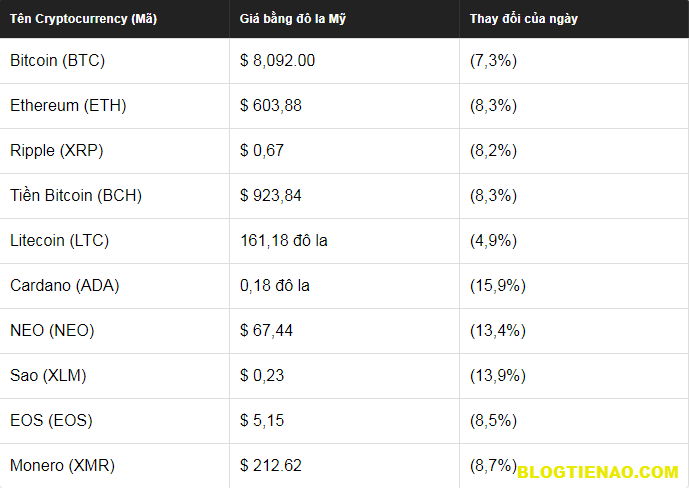Click the Litecoin (LTC) name cell
Image resolution: width=689 pixels, height=488 pixels.
[x=60, y=241]
